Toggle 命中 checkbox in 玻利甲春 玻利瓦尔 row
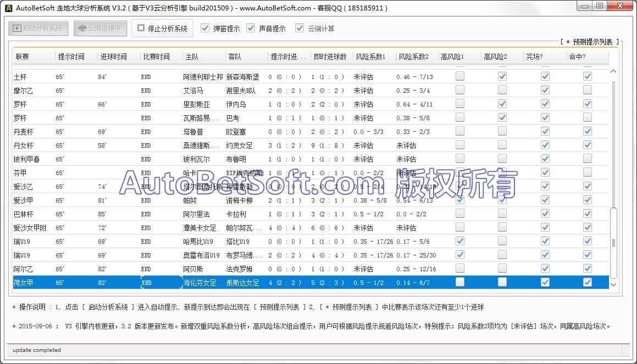 pos(588,159)
